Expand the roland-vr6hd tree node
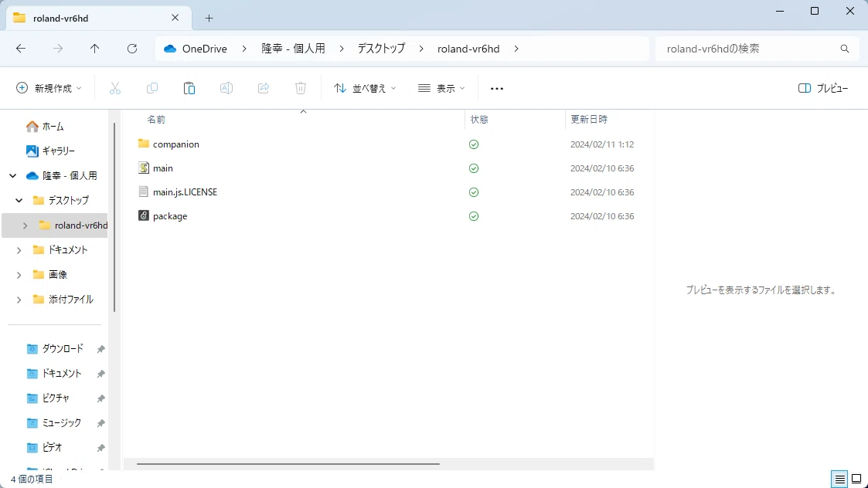868x488 pixels. [25, 225]
